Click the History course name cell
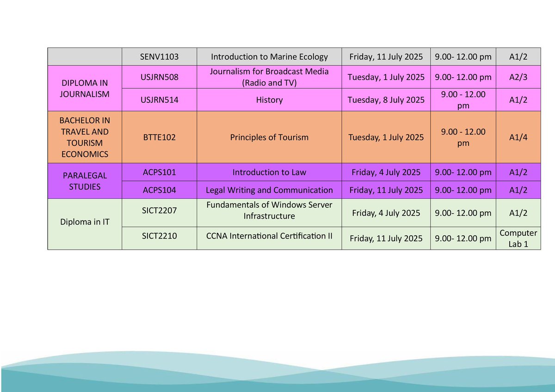The height and width of the screenshot is (392, 555). coord(269,100)
